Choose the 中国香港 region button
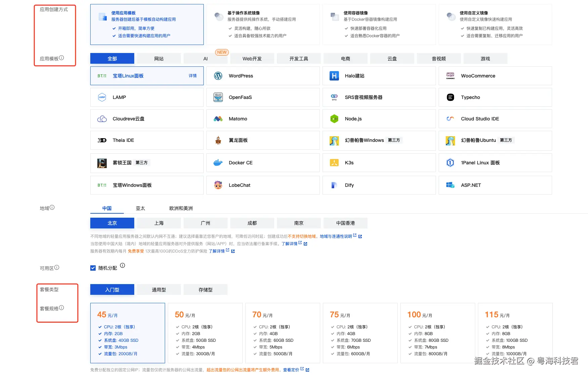This screenshot has width=588, height=375. (345, 223)
